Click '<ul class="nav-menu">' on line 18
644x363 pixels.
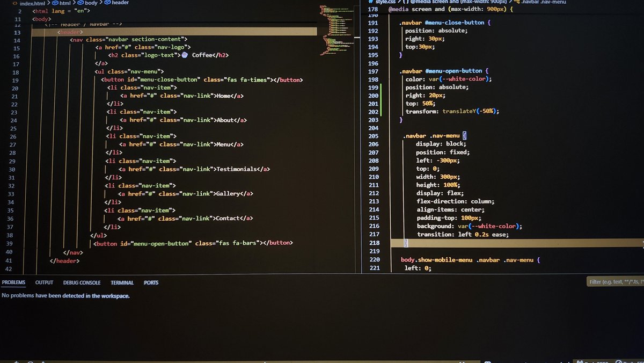(x=129, y=71)
